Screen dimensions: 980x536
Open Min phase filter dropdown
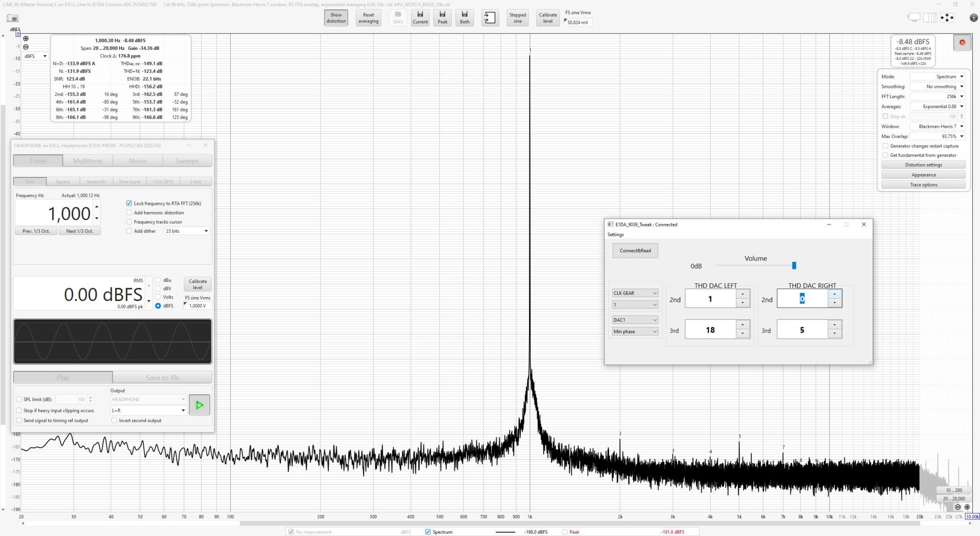[635, 331]
